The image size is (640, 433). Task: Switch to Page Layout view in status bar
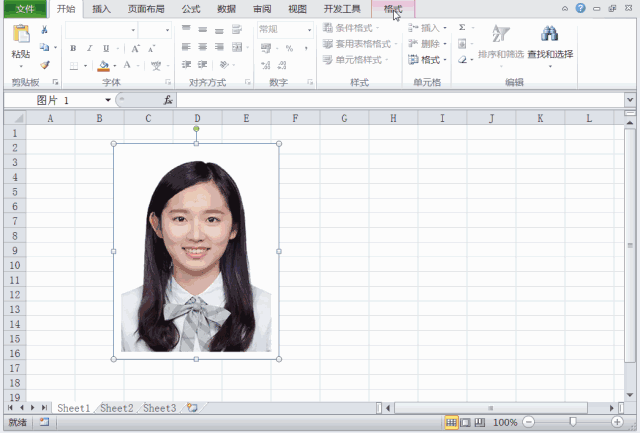[465, 423]
